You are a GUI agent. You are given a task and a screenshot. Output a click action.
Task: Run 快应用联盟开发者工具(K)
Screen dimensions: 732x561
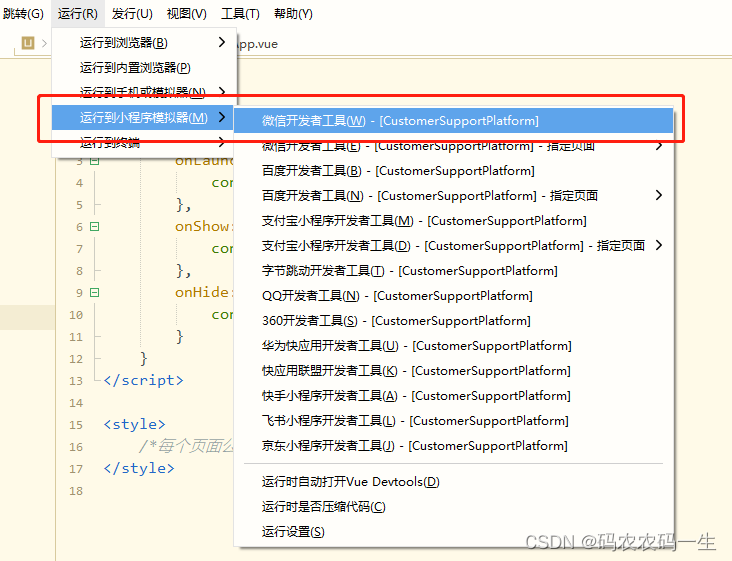pos(453,371)
